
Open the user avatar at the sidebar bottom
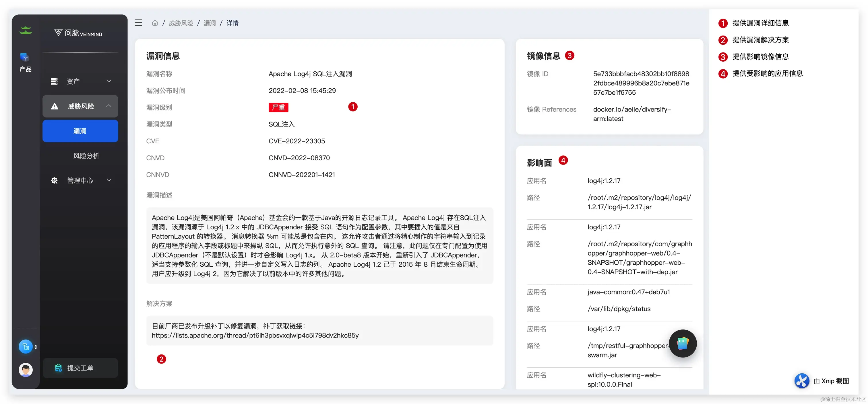click(26, 370)
